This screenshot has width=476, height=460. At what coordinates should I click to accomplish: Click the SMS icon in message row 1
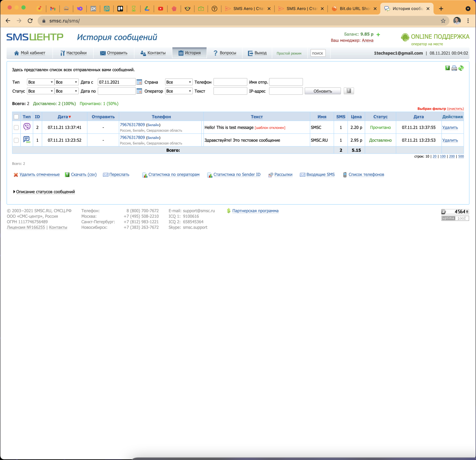pyautogui.click(x=27, y=140)
